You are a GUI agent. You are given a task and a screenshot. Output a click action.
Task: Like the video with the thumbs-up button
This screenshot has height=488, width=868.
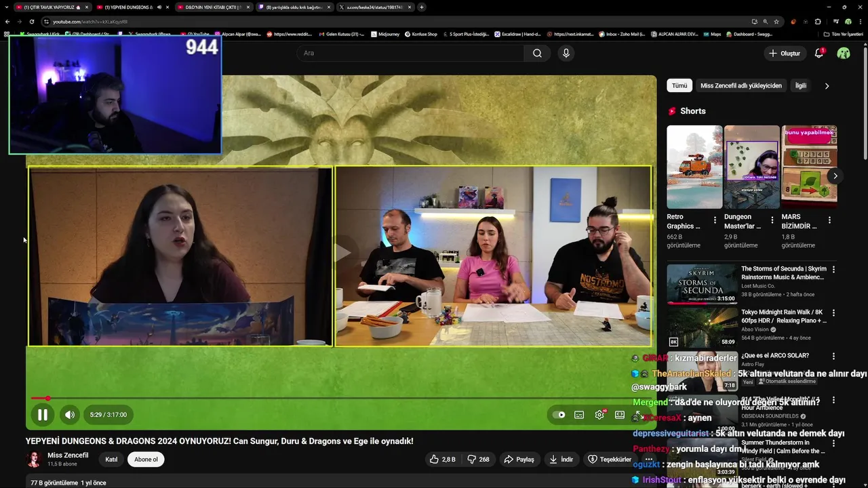442,460
